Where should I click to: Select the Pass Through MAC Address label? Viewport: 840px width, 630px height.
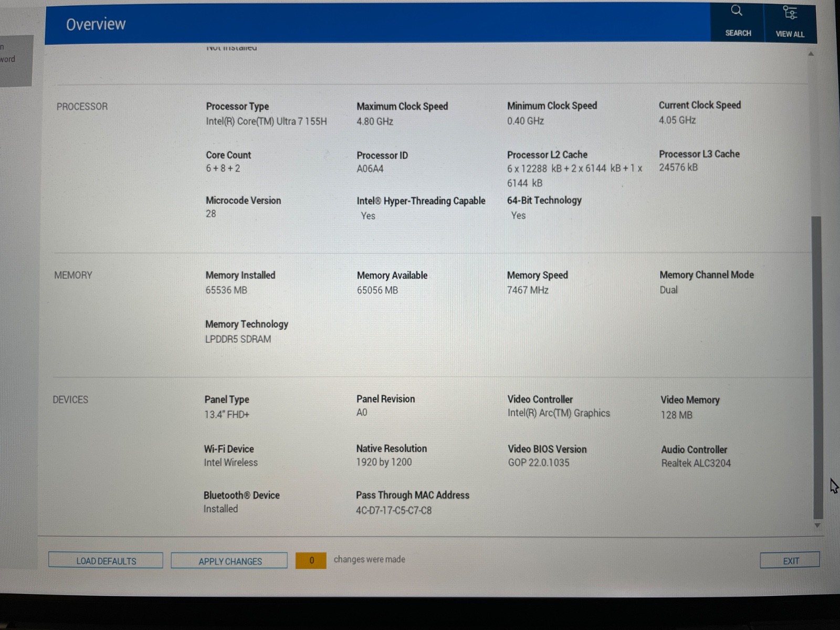413,495
